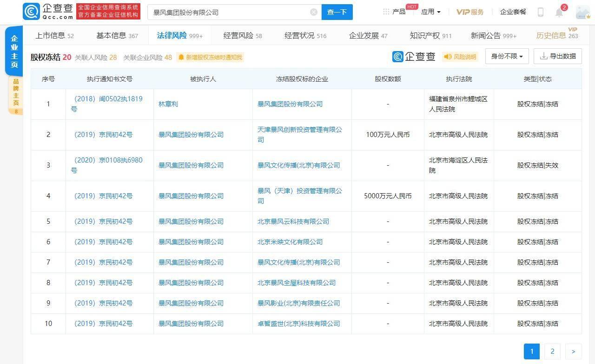Click the mobile phone icon
This screenshot has width=595, height=364.
[x=541, y=12]
